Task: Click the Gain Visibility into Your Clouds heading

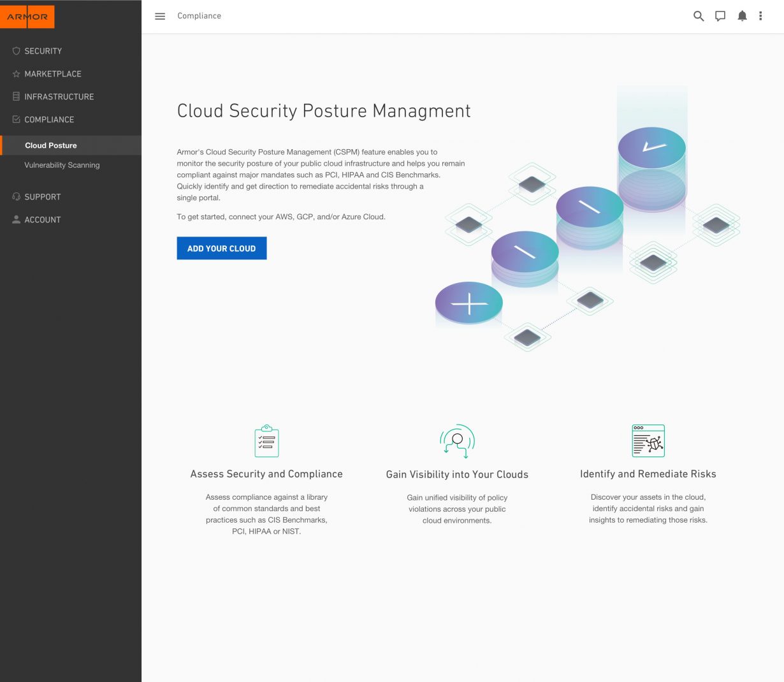Action: (457, 474)
